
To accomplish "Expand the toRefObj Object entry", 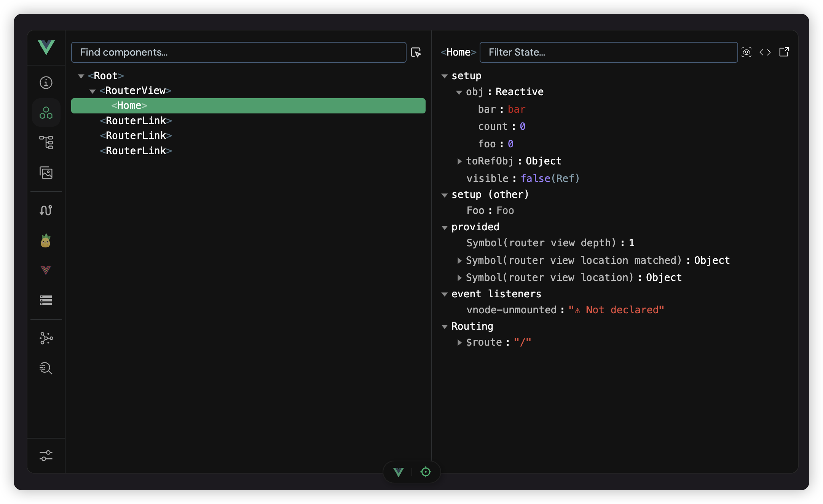I will tap(459, 161).
